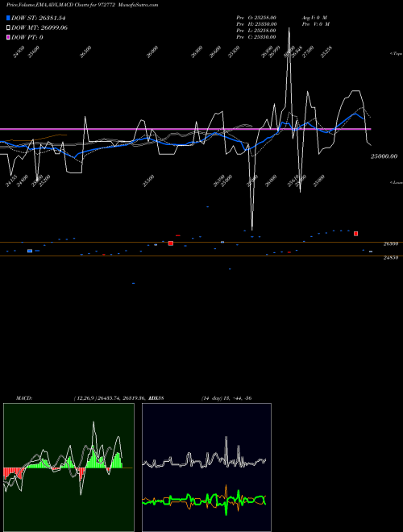Open the MunafaSutra.com link in title

138,5
